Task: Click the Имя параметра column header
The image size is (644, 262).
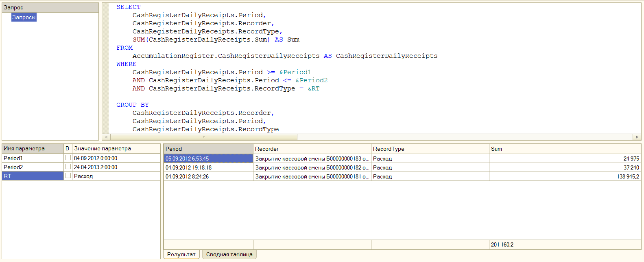Action: pyautogui.click(x=33, y=148)
